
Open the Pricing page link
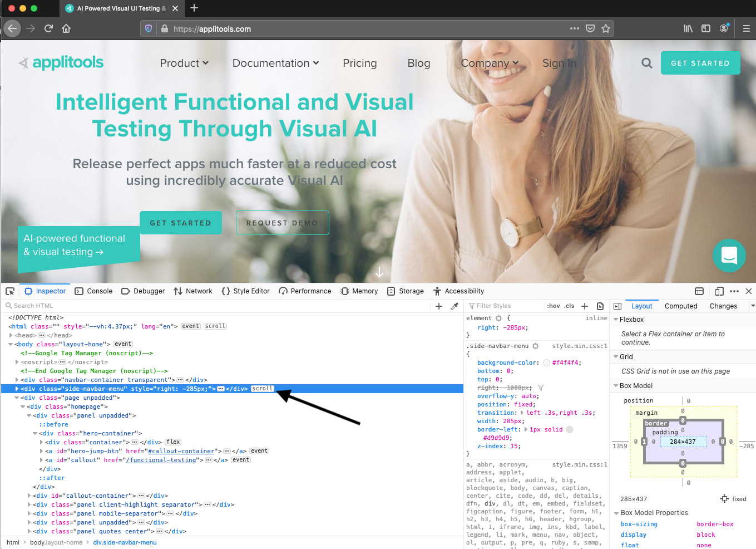tap(360, 63)
